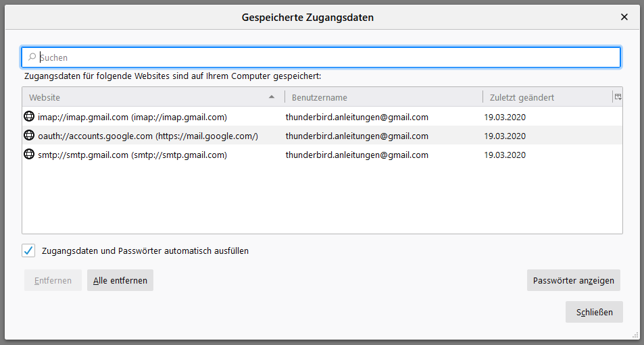Select the imap://imap.gmail.com login entry
Viewport: 644px width, 345px height.
pyautogui.click(x=132, y=117)
